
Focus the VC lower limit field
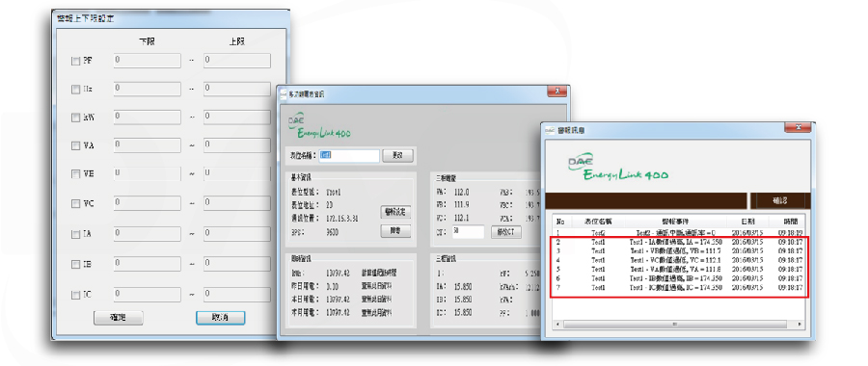pos(148,203)
